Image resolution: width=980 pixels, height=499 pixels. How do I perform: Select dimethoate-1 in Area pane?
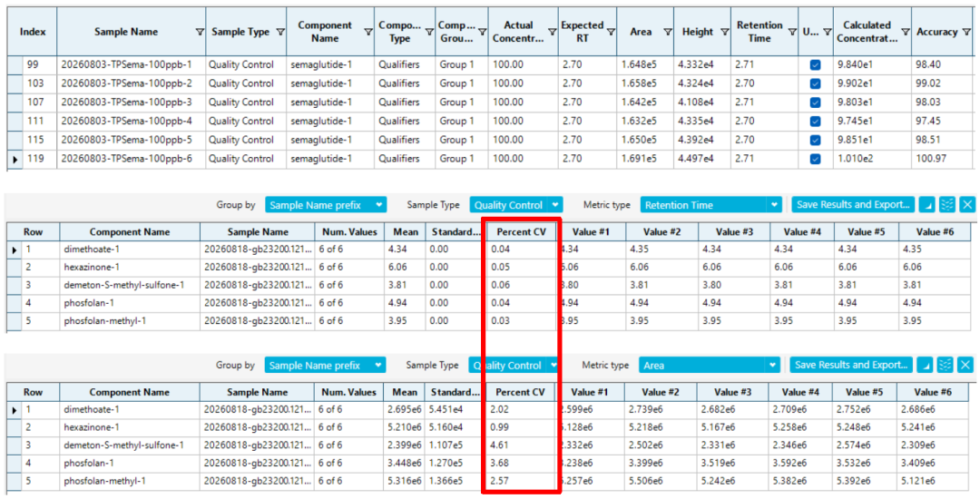[92, 410]
